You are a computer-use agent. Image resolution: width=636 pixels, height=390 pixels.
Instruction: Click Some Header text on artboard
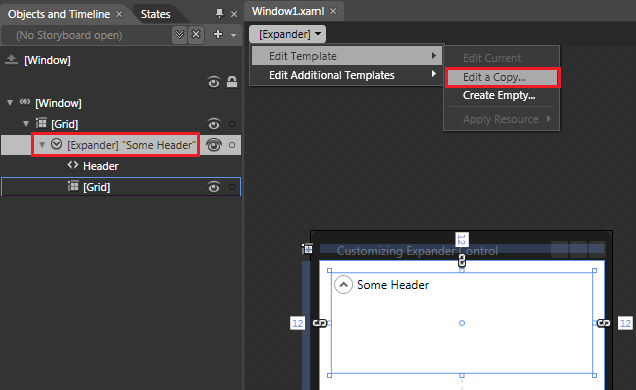coord(393,285)
